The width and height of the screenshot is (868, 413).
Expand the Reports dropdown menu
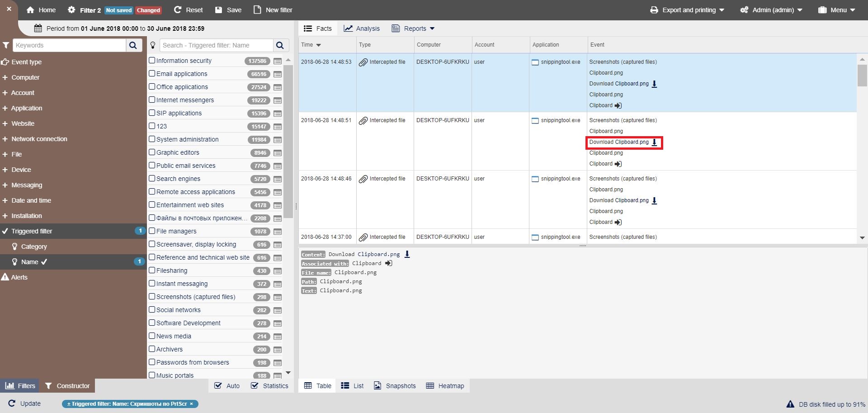(413, 28)
